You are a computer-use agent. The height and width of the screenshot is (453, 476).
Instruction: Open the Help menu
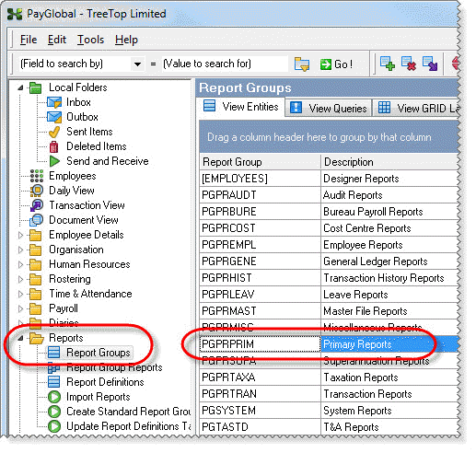click(x=126, y=40)
